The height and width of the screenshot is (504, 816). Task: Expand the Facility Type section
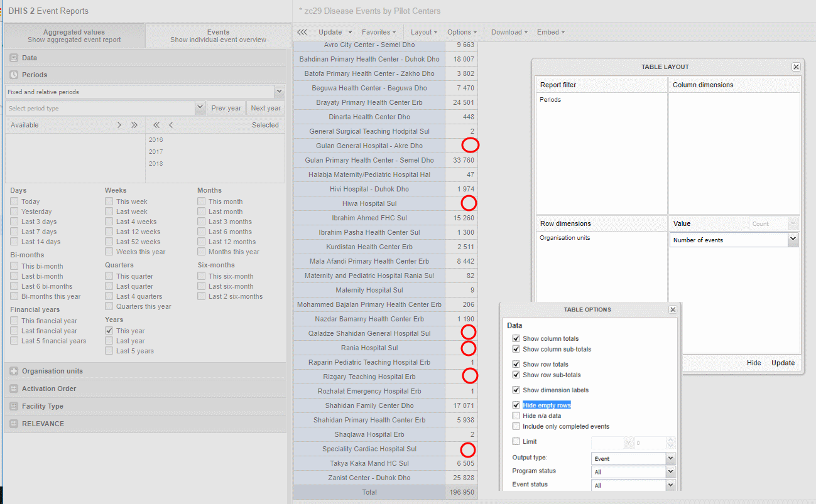point(43,406)
